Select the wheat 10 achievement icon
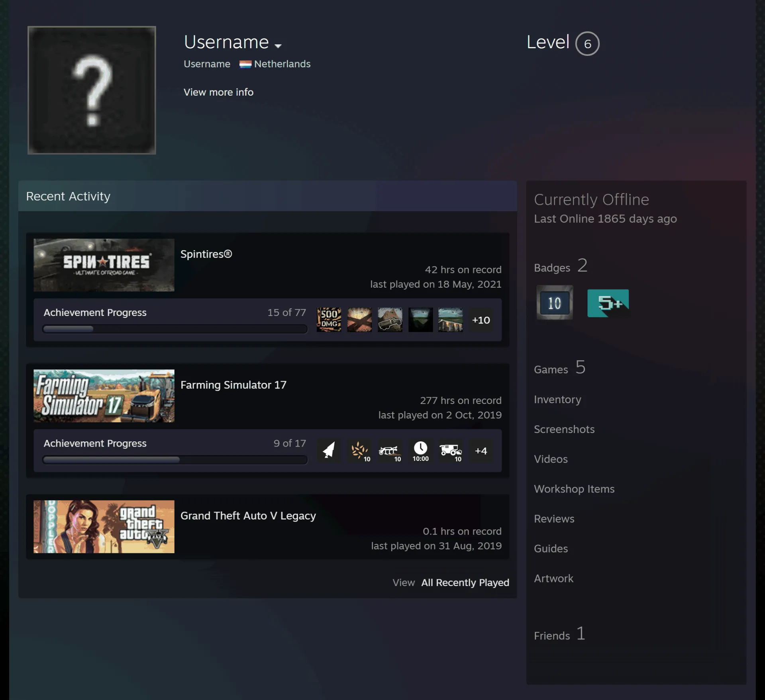The height and width of the screenshot is (700, 765). pos(359,451)
